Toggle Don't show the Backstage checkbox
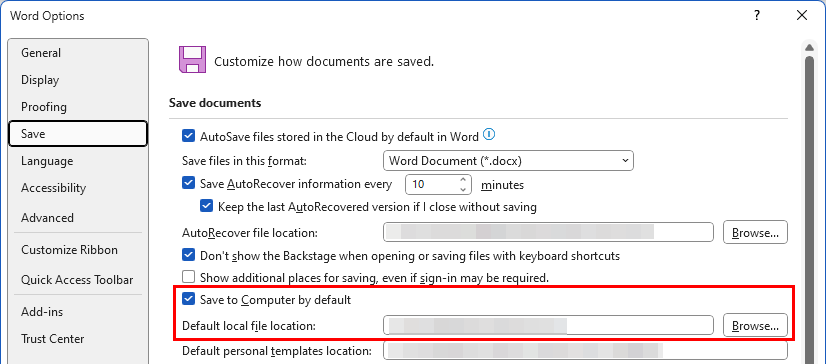This screenshot has height=364, width=826. point(188,255)
